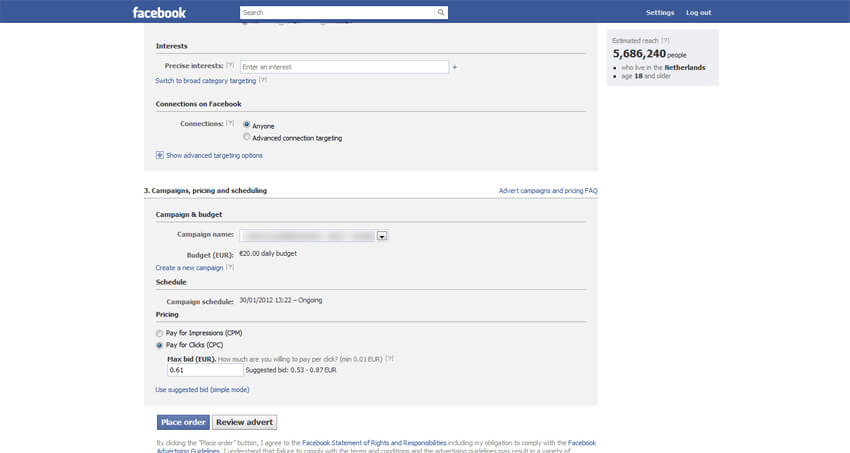Click Suggested bid: 0.53 - 0.87 EUR text

point(291,370)
